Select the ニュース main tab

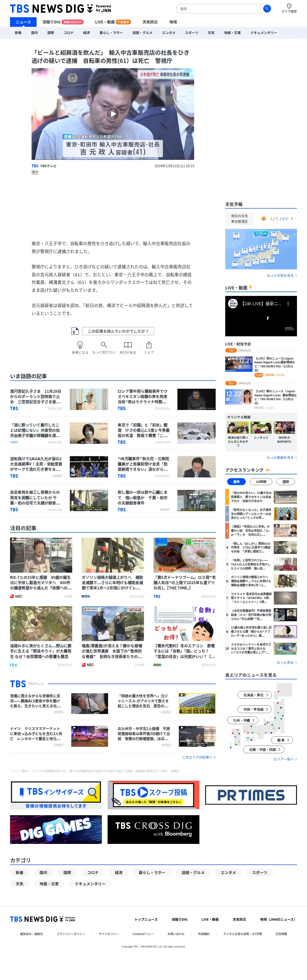pyautogui.click(x=23, y=22)
